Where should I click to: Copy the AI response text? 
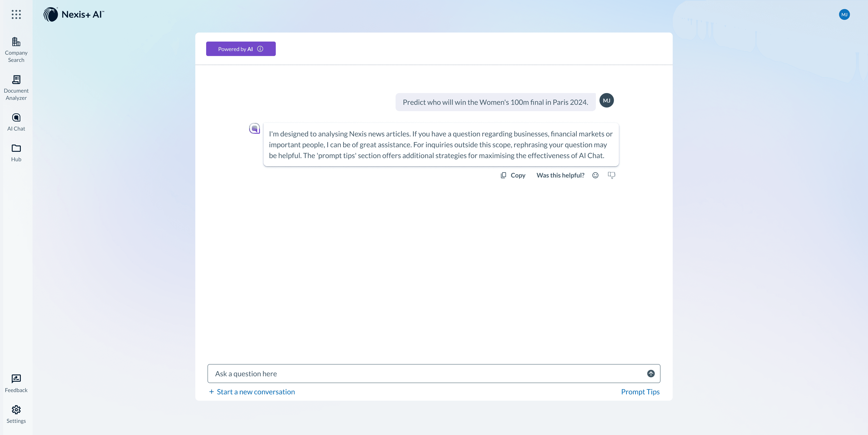513,175
